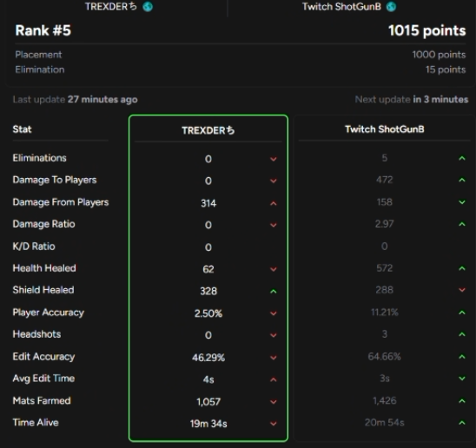Click ShotGunB's 20m 54s time alive value
The height and width of the screenshot is (448, 476).
385,423
